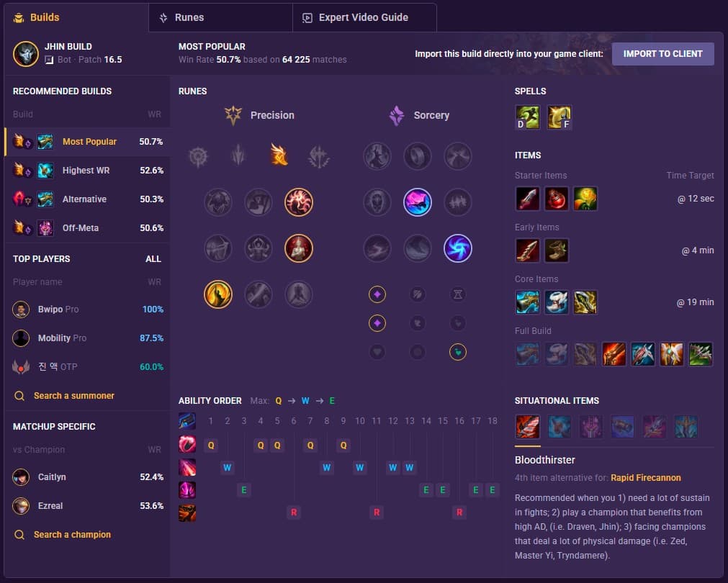Image resolution: width=728 pixels, height=583 pixels.
Task: Click the Boots early item icon
Action: (x=556, y=250)
